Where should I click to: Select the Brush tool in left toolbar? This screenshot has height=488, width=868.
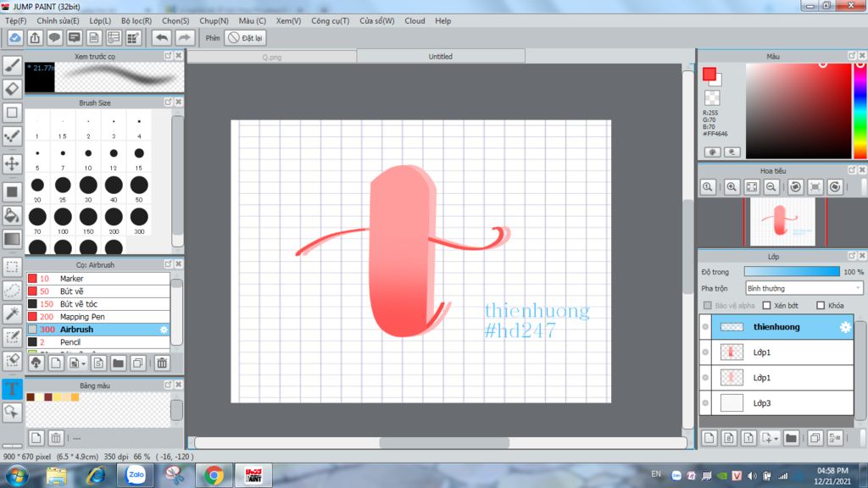12,65
